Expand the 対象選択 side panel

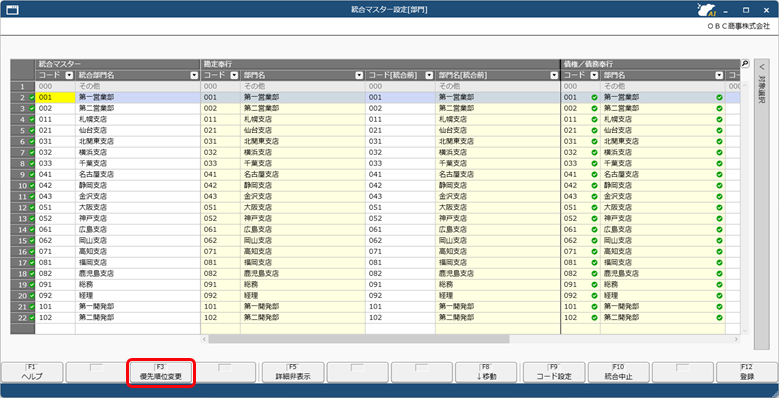762,204
